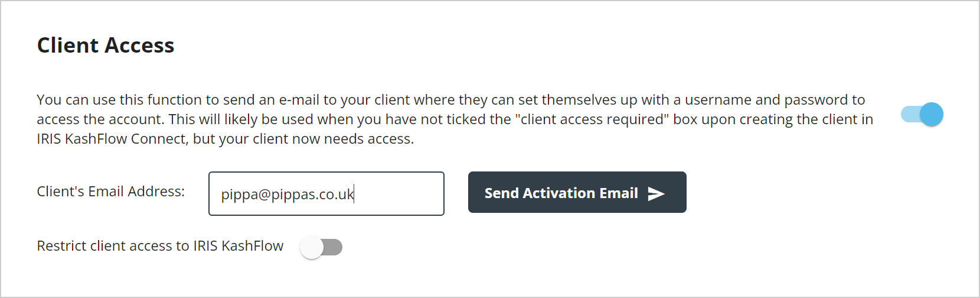Viewport: 980px width, 298px height.
Task: Click the light blue track of enabled toggle
Action: 910,114
